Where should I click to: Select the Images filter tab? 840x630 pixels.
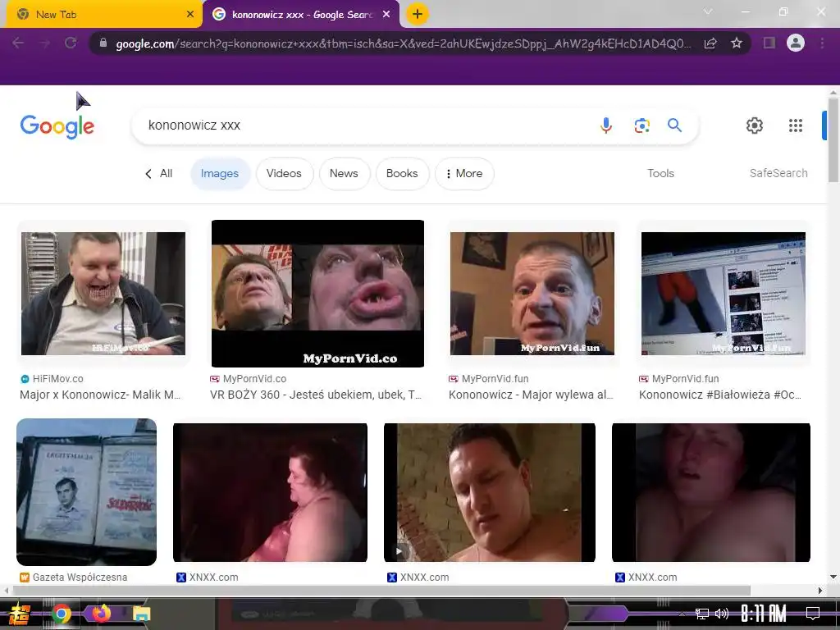pos(220,174)
